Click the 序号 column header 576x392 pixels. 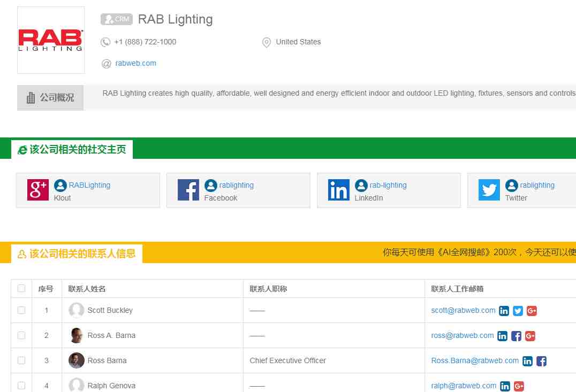click(46, 289)
